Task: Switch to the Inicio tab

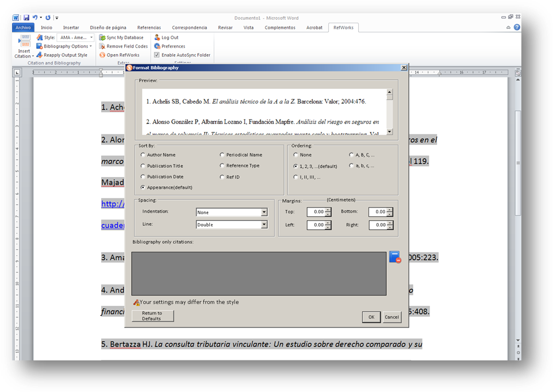Action: 46,28
